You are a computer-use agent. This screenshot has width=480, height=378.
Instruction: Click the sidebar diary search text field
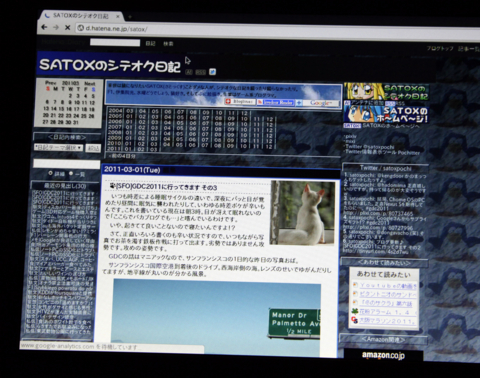(x=67, y=164)
